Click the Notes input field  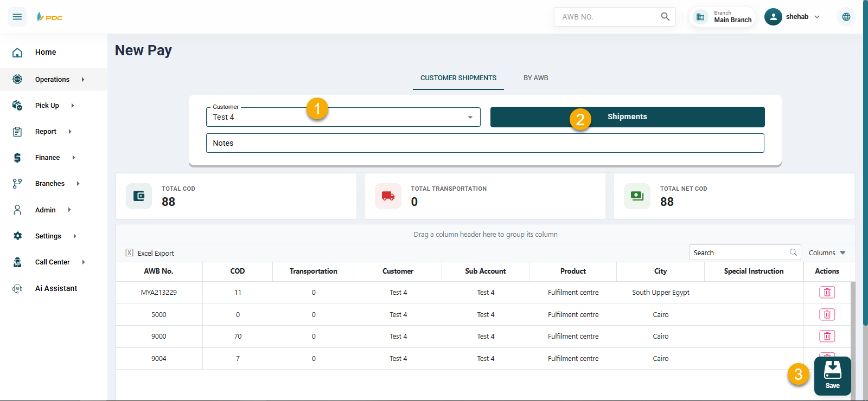484,144
